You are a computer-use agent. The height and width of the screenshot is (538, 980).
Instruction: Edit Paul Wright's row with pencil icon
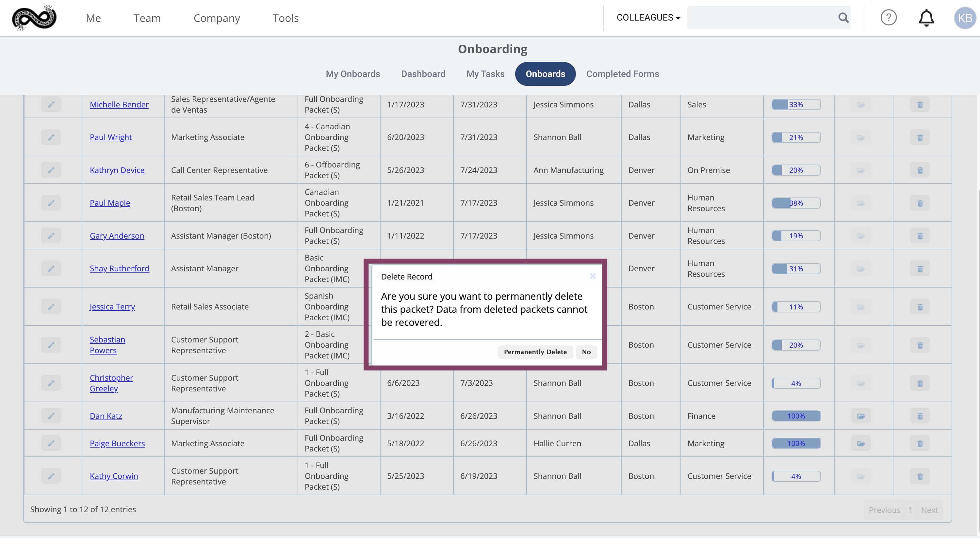[x=51, y=137]
